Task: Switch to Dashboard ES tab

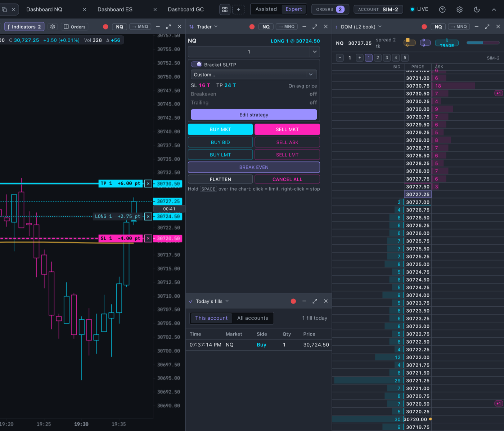Action: 115,10
